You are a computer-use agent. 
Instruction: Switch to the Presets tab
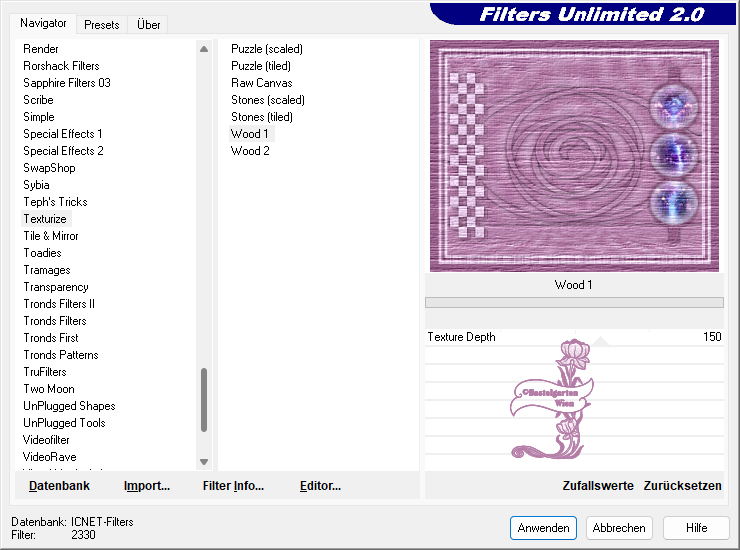[101, 24]
